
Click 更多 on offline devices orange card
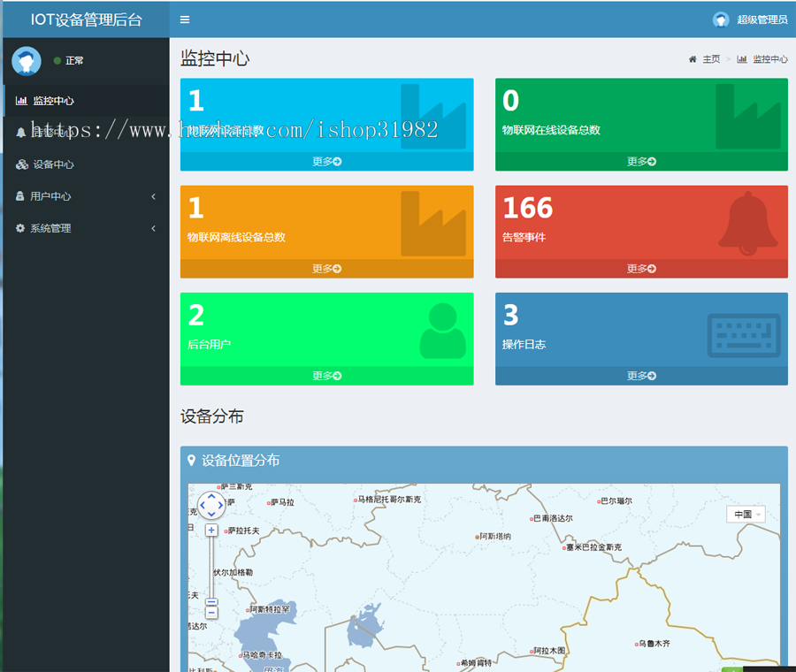click(x=326, y=269)
